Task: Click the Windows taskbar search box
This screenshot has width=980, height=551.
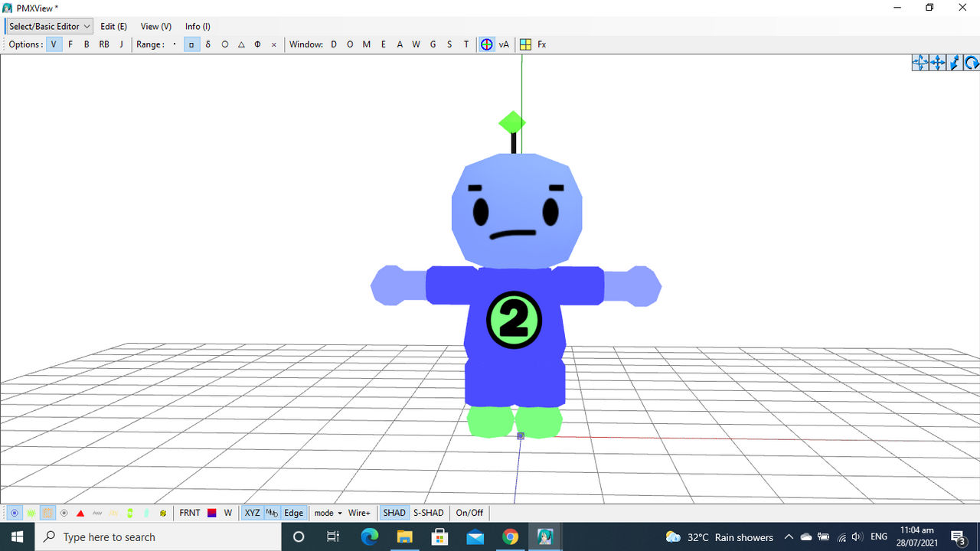Action: tap(158, 537)
